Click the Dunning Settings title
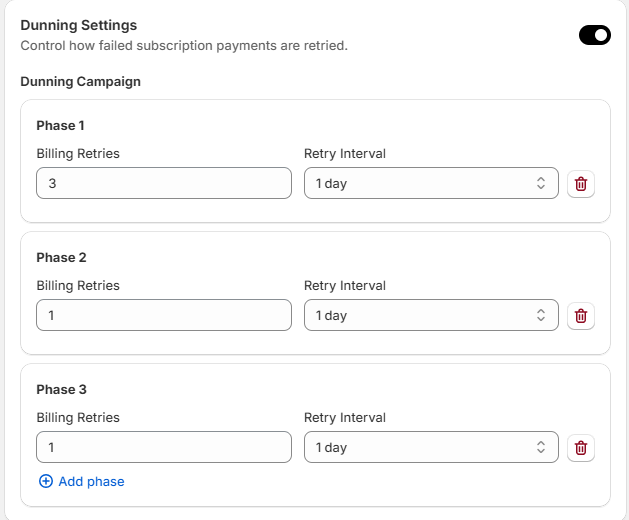The image size is (629, 520). (79, 25)
